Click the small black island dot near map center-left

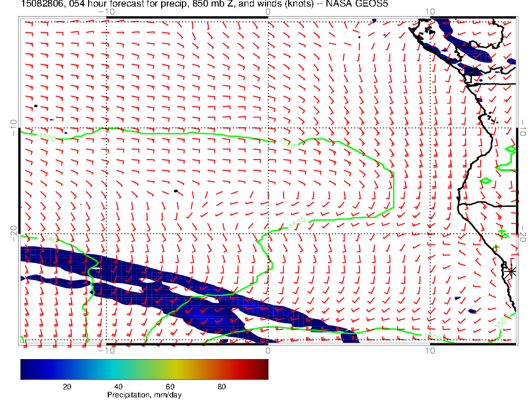(175, 191)
